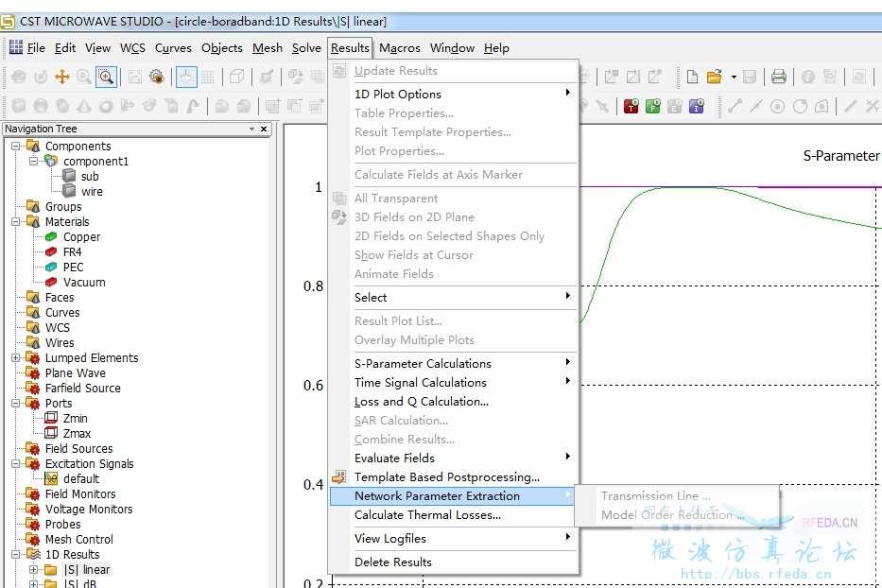Select the Pick point tool
Image resolution: width=882 pixels, height=588 pixels.
coord(735,106)
